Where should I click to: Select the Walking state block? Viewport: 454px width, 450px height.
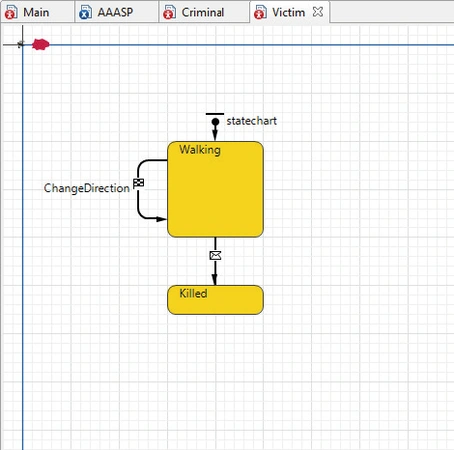tap(215, 189)
